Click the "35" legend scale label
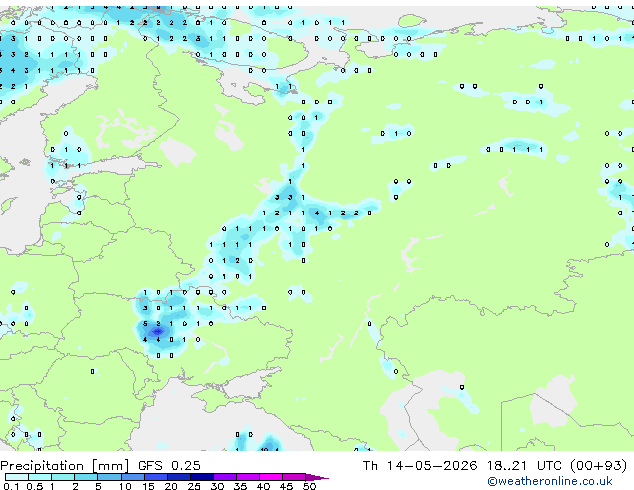This screenshot has width=634, height=490. coord(240,486)
